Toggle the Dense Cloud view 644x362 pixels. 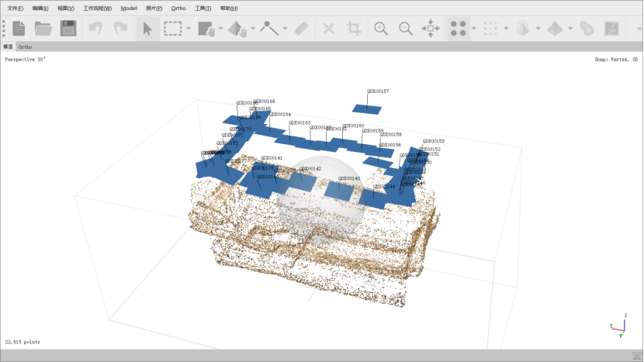pos(490,29)
